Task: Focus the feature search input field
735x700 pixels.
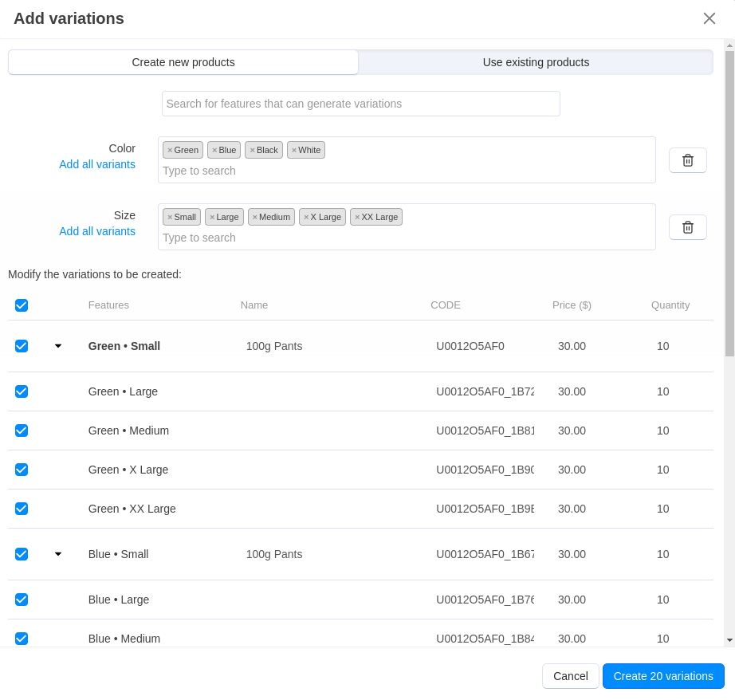Action: click(360, 104)
